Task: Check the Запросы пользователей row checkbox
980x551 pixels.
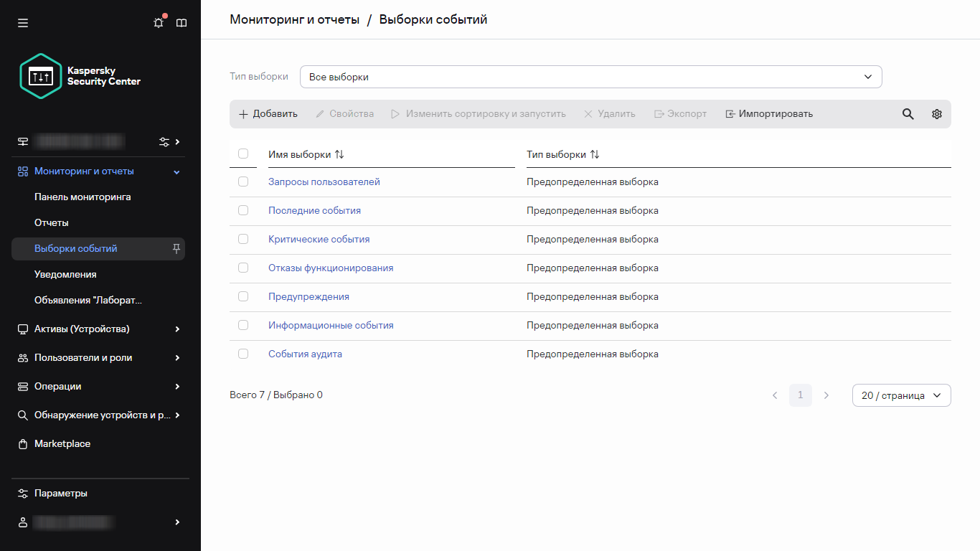Action: click(243, 182)
